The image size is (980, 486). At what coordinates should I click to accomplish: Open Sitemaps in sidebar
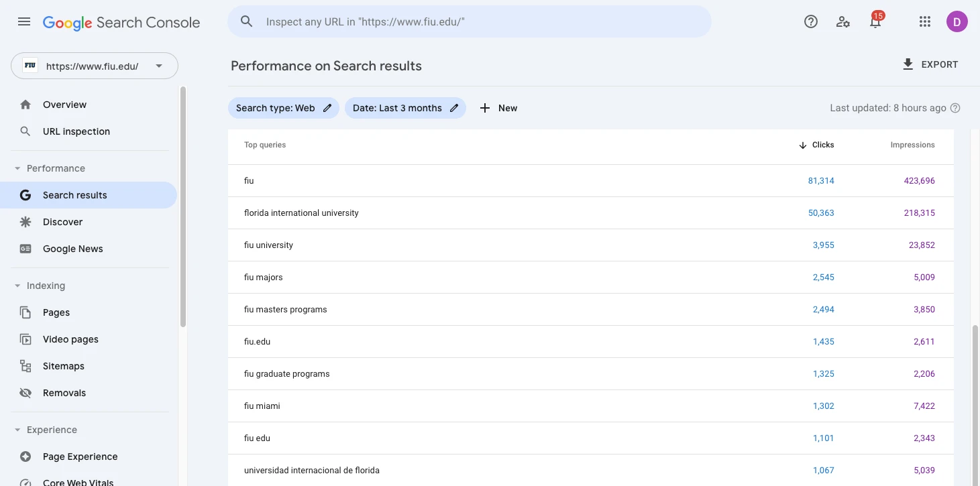pyautogui.click(x=64, y=366)
